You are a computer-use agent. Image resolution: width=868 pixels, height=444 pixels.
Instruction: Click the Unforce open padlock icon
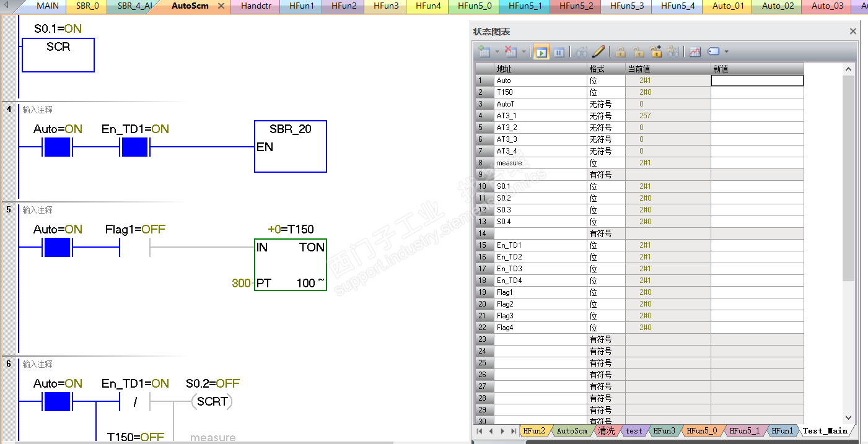(x=638, y=52)
